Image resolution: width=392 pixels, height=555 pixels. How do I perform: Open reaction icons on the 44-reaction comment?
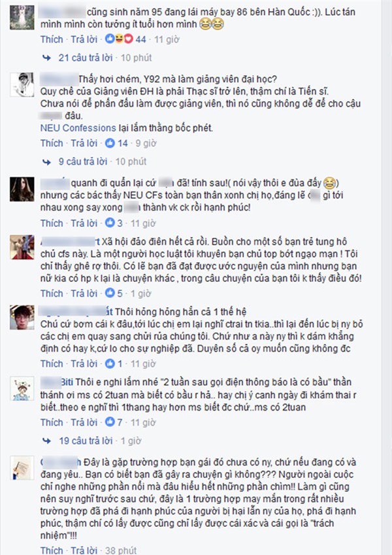(119, 39)
